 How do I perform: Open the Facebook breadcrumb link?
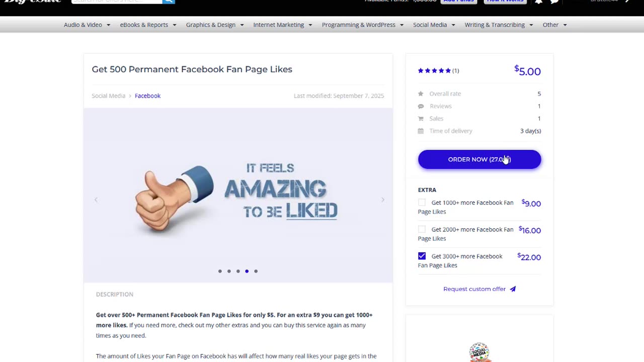[147, 96]
